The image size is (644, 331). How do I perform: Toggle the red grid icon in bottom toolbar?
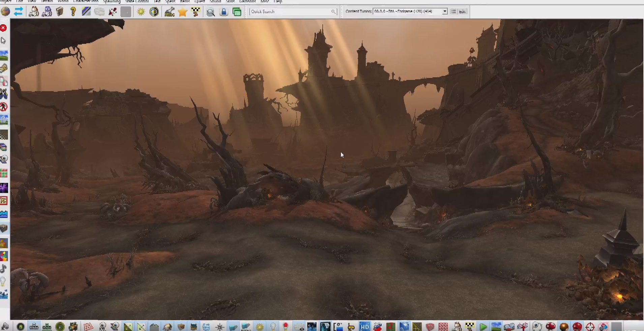pyautogui.click(x=88, y=327)
